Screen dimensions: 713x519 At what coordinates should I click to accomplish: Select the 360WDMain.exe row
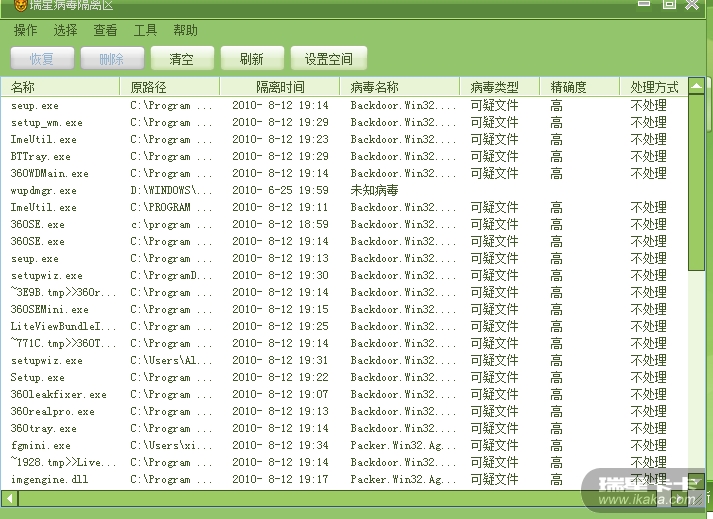click(344, 173)
